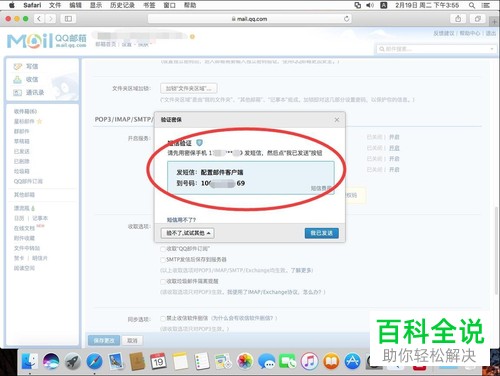Viewport: 500px width, 376px height.
Task: Open the 帮助中心 link
Action: click(x=470, y=33)
